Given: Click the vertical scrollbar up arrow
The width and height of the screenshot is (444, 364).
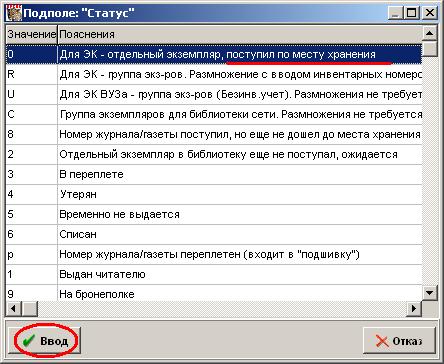Looking at the screenshot, I should 430,33.
